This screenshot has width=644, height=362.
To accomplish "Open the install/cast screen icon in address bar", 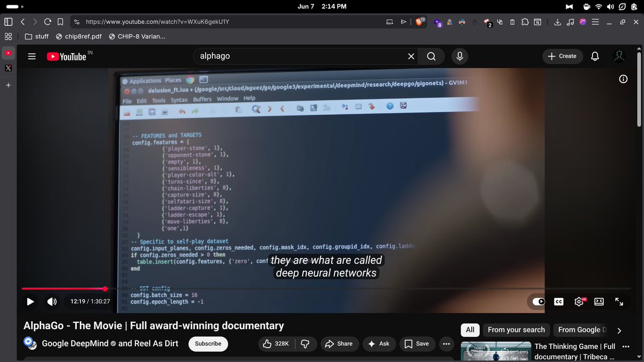I will [390, 22].
